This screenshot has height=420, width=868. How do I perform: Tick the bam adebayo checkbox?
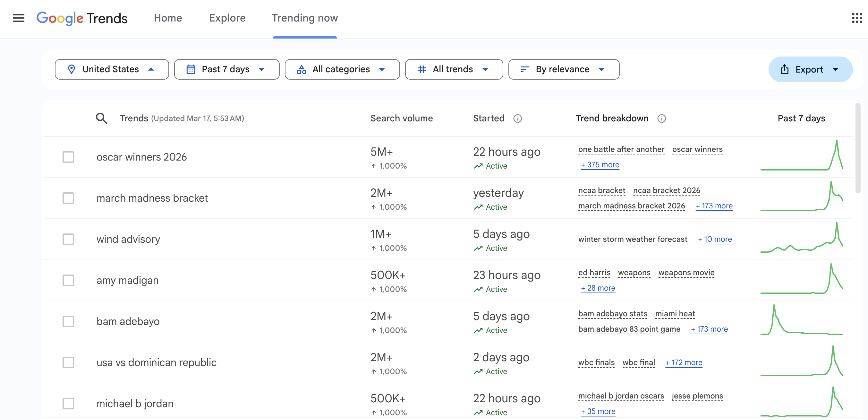pos(68,321)
